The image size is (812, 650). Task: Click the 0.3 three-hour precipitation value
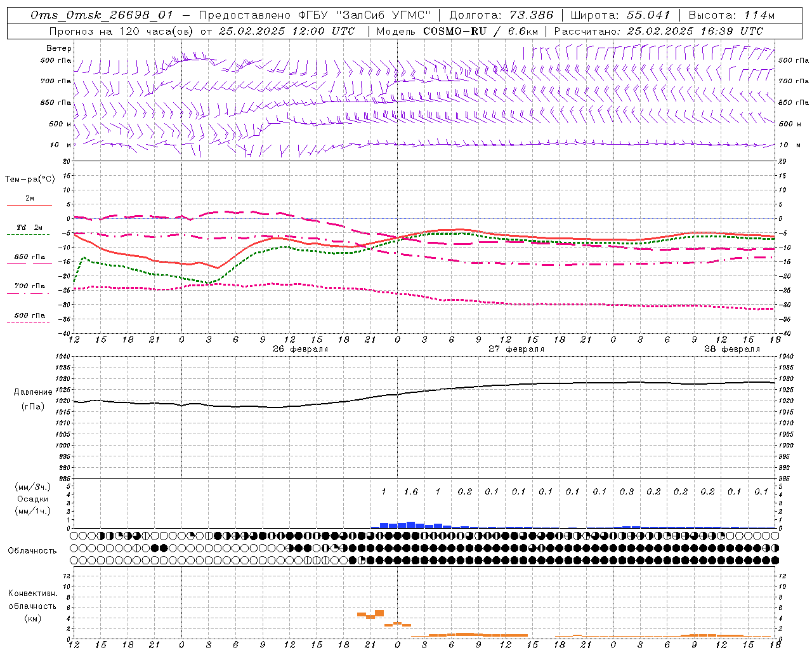627,491
